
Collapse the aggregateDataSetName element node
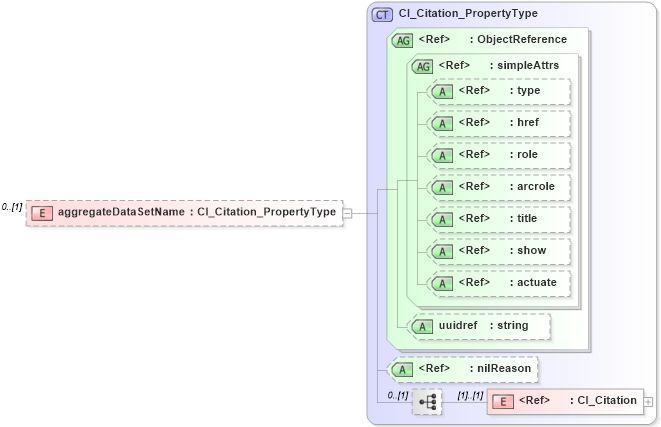(x=347, y=213)
